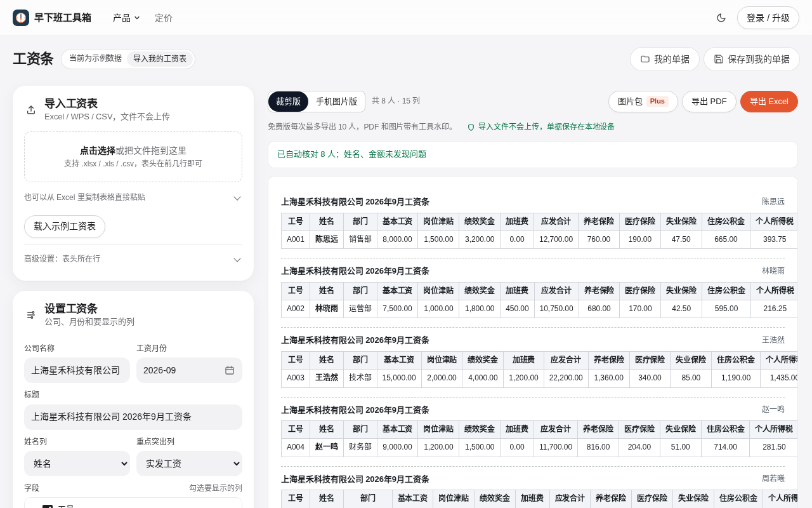
Task: Click 勾选要显示的列 hint text
Action: pos(216,488)
